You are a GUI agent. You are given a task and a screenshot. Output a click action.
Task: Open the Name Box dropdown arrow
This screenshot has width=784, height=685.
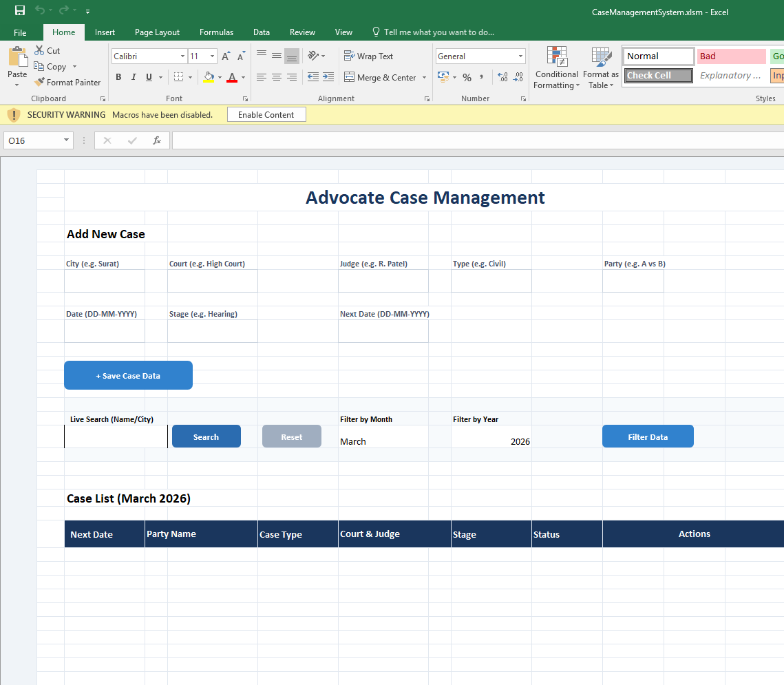click(x=66, y=140)
